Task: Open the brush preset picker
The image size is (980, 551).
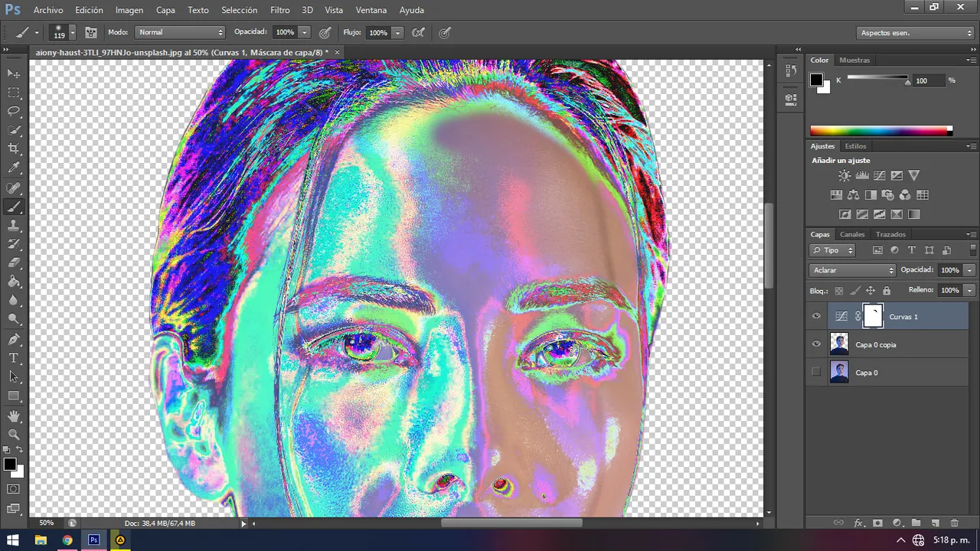Action: coord(72,33)
